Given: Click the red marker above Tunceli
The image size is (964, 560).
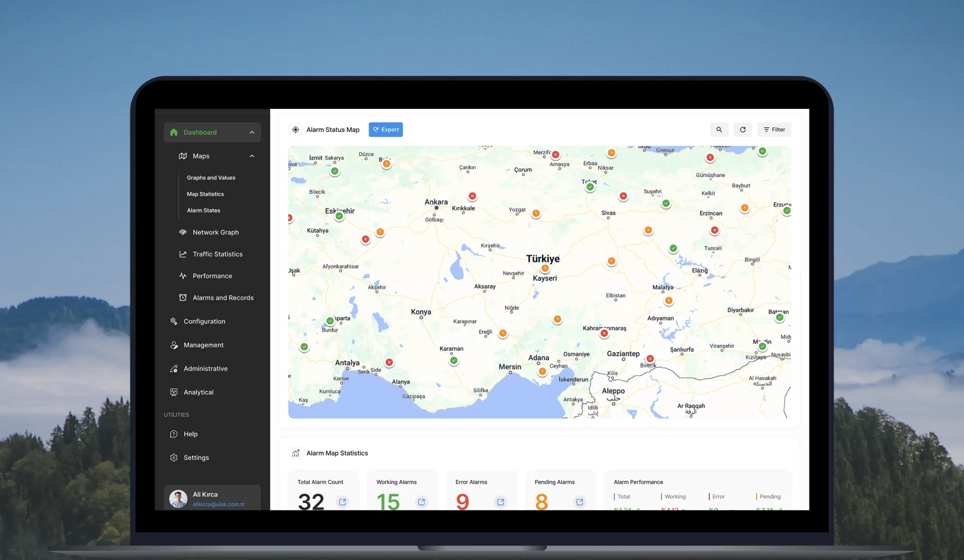Looking at the screenshot, I should pos(714,230).
